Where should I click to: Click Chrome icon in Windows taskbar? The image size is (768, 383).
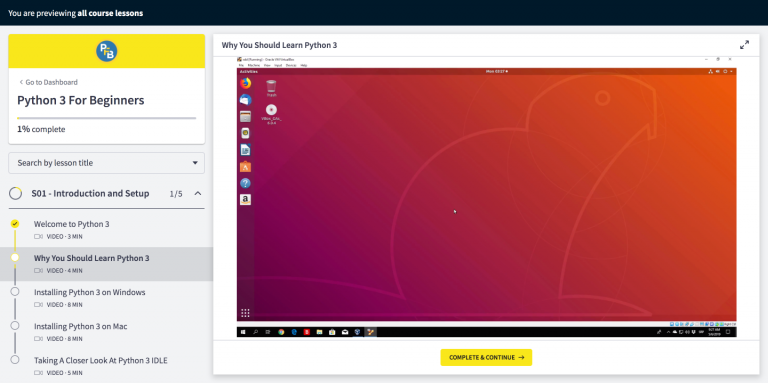coord(281,332)
